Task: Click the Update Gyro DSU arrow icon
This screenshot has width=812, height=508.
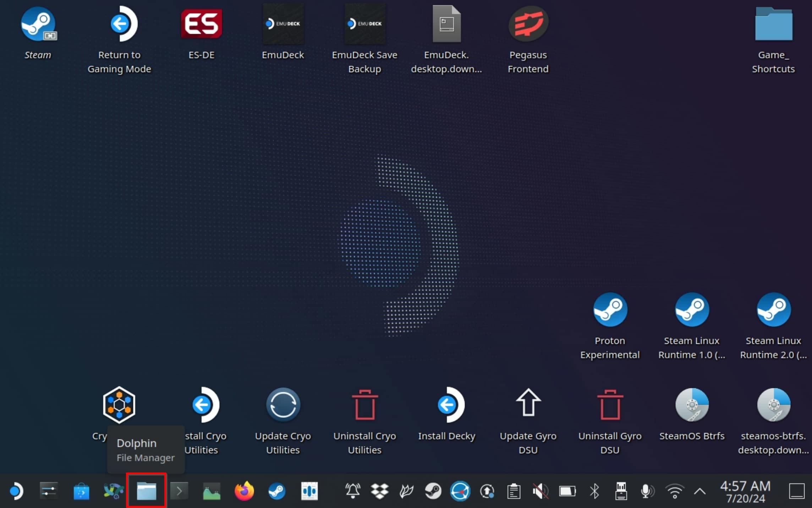Action: tap(528, 402)
